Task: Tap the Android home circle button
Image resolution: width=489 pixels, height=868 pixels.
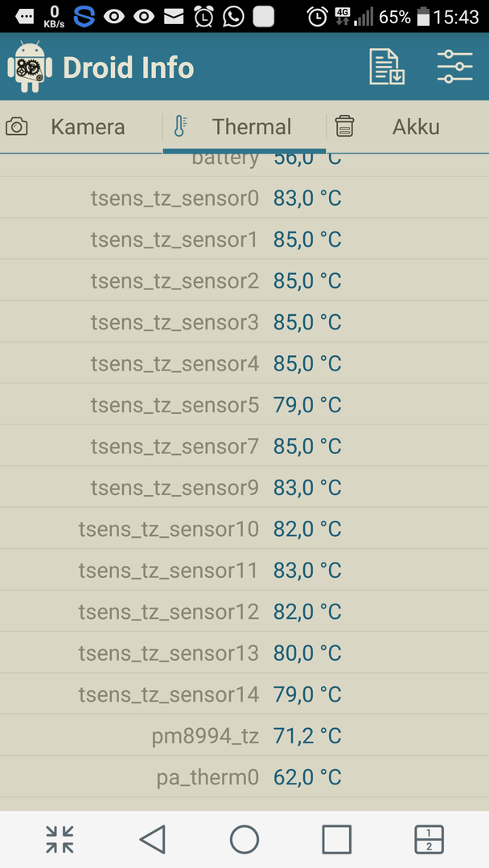Action: (244, 839)
